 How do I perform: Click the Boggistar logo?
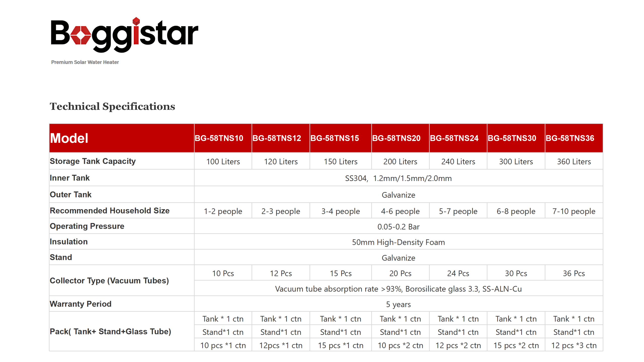coord(124,35)
